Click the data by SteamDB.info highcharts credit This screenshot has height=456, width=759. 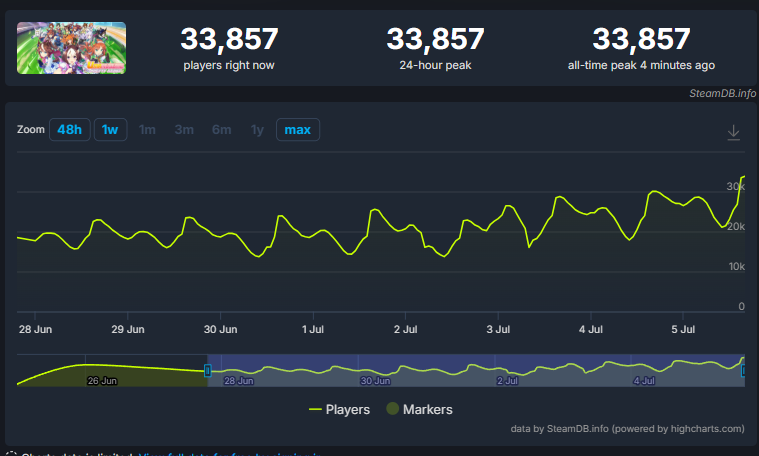(x=627, y=429)
